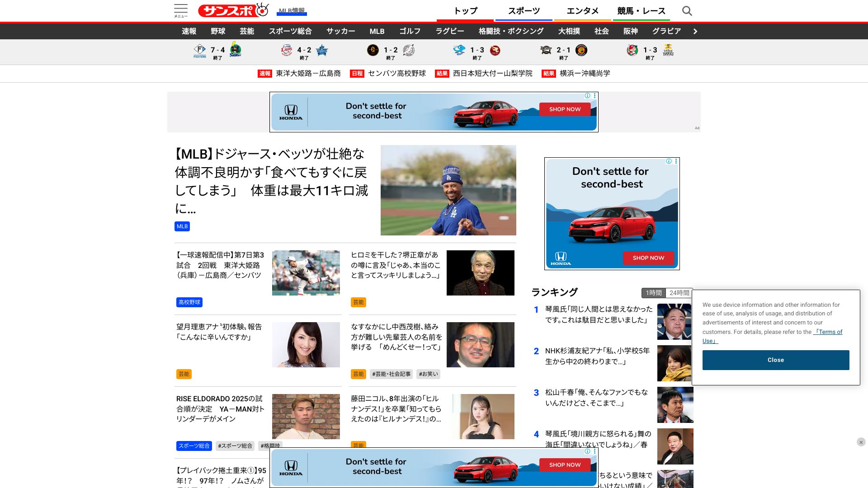The image size is (868, 488).
Task: Switch ranking to 24時間 view
Action: coord(679,293)
